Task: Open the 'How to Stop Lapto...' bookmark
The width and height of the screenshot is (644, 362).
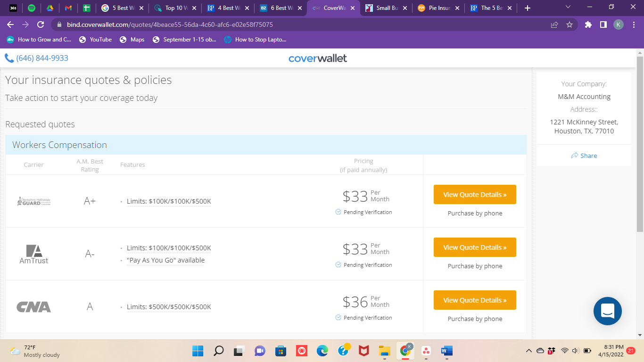Action: pos(255,40)
